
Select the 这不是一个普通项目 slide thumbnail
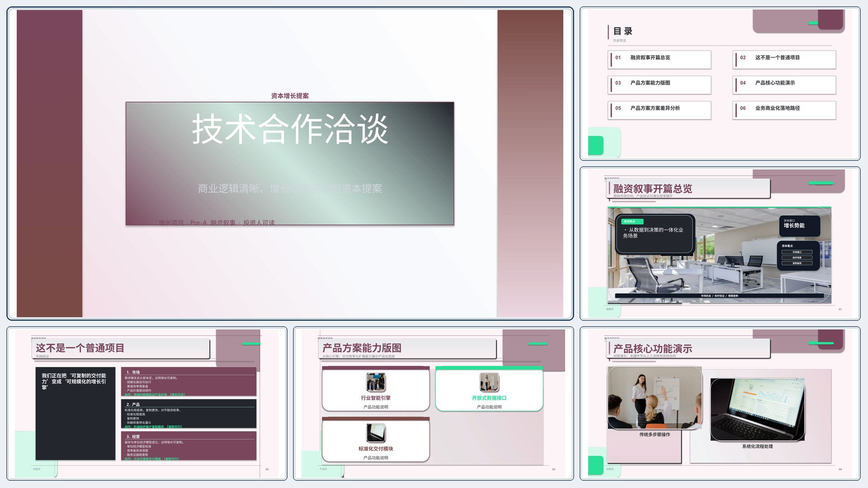tap(147, 404)
